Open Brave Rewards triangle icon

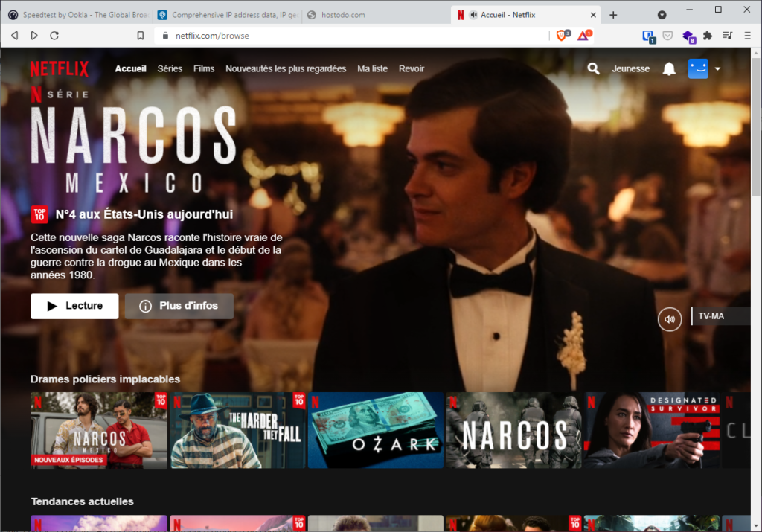click(x=583, y=36)
